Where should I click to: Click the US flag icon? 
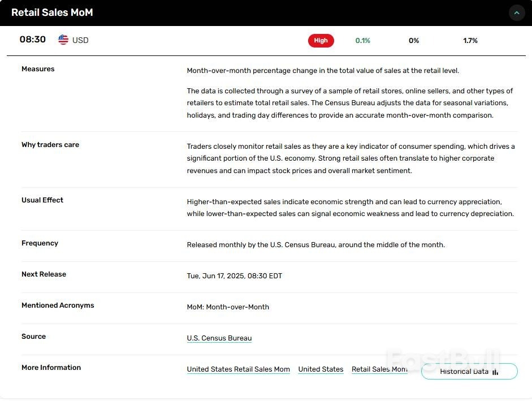(63, 40)
